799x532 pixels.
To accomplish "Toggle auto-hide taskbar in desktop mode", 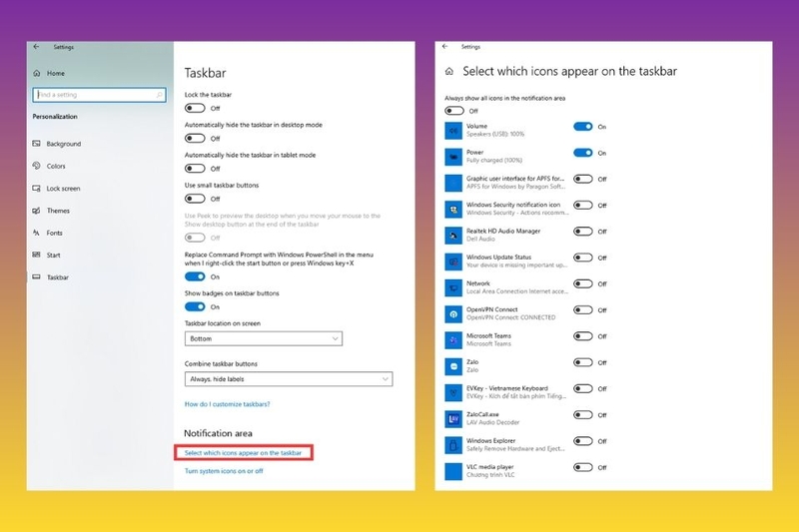I will 195,138.
